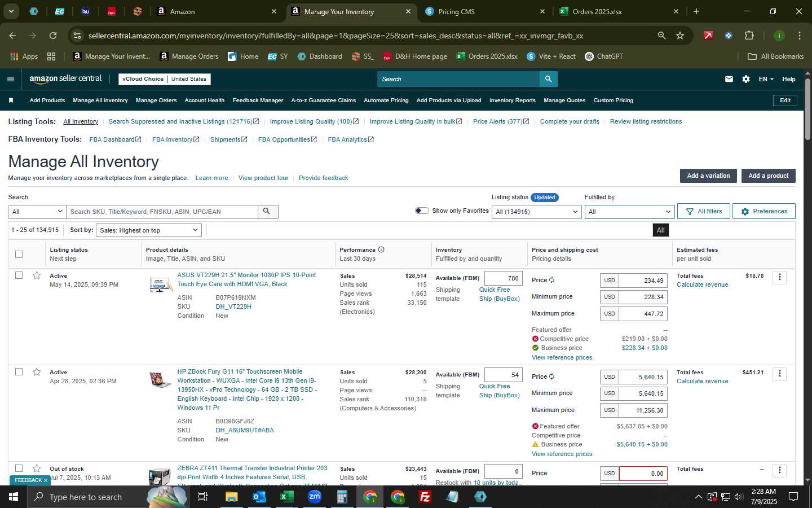Viewport: 812px width, 508px height.
Task: Favorite the ASUS VT229H monitor listing star
Action: click(x=37, y=275)
